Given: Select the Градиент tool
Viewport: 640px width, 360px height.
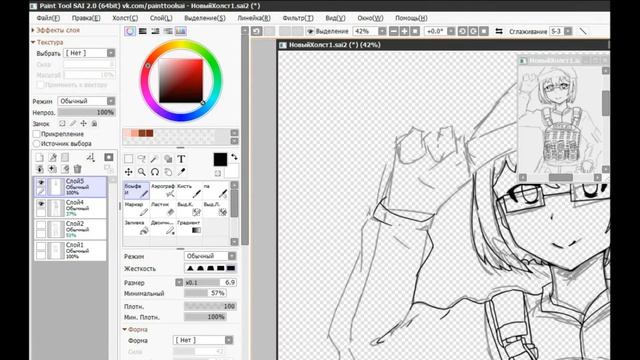Looking at the screenshot, I should coord(189,227).
